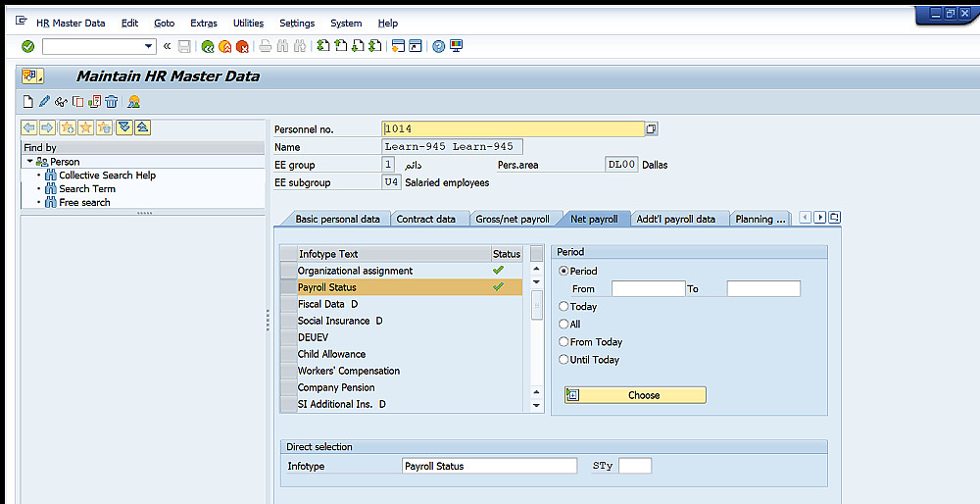
Task: Open the Utilities menu
Action: tap(248, 24)
